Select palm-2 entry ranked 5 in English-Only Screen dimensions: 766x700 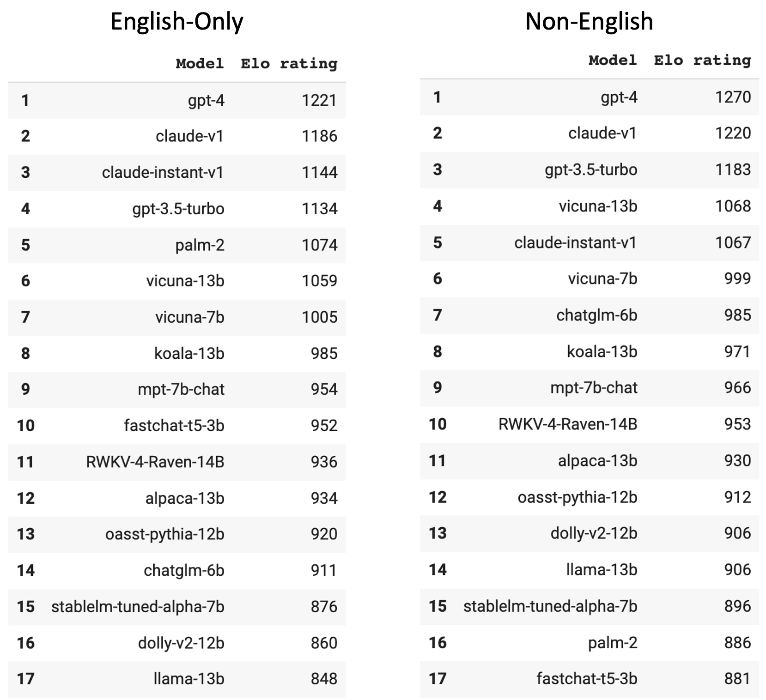[x=200, y=245]
